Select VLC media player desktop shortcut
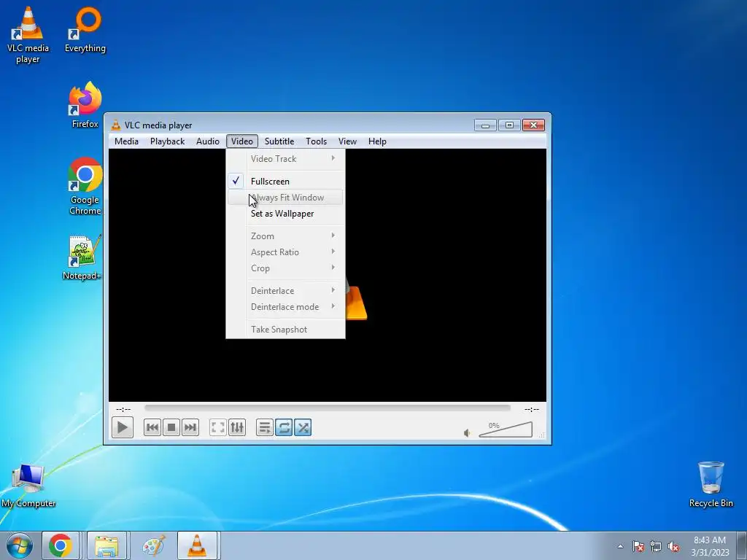 (28, 34)
